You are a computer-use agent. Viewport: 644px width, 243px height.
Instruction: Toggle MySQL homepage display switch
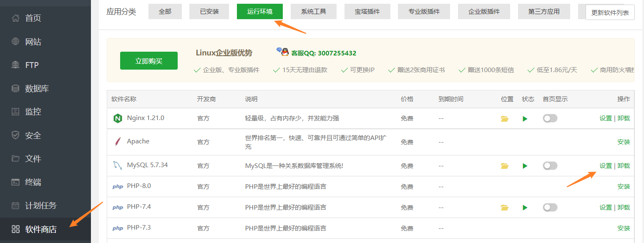coord(550,165)
